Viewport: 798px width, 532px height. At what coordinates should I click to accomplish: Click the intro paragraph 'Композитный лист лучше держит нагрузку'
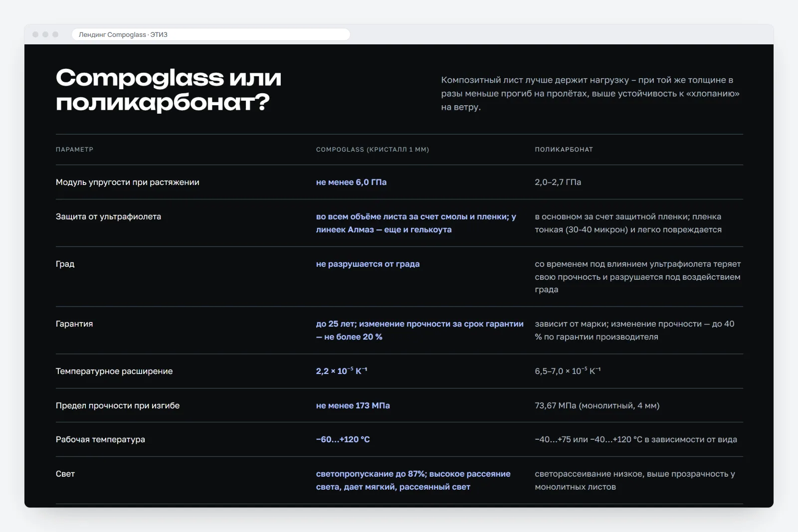[591, 93]
